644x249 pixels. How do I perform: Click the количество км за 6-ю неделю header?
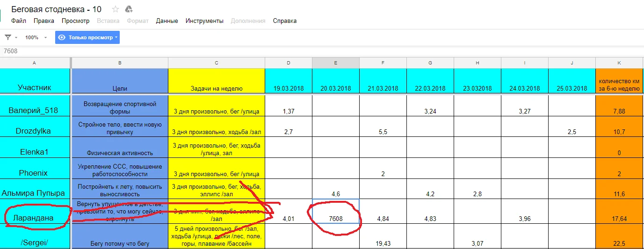[619, 81]
